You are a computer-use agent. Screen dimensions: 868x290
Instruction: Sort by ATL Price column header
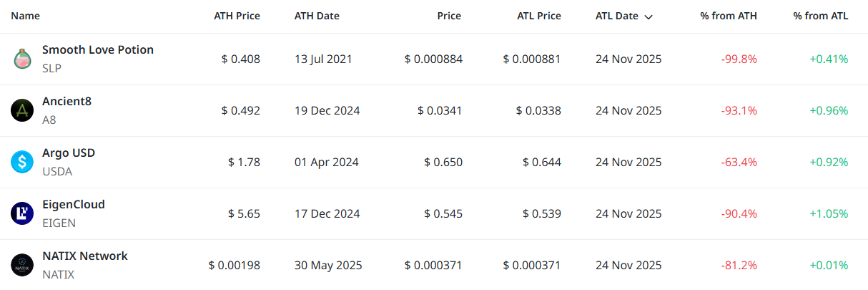tap(539, 16)
